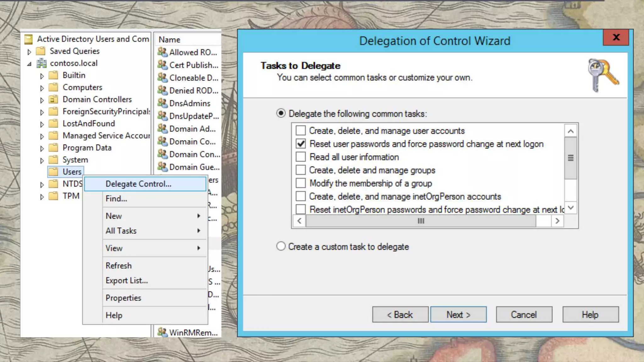Image resolution: width=644 pixels, height=362 pixels.
Task: Click the Saved Queries folder icon
Action: coord(41,51)
